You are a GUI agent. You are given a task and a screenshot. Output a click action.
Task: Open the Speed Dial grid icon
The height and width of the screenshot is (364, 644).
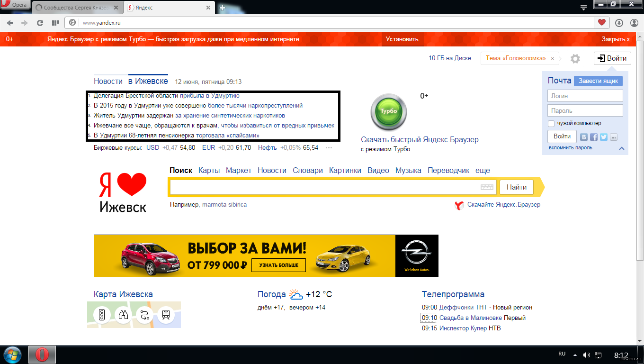[55, 23]
